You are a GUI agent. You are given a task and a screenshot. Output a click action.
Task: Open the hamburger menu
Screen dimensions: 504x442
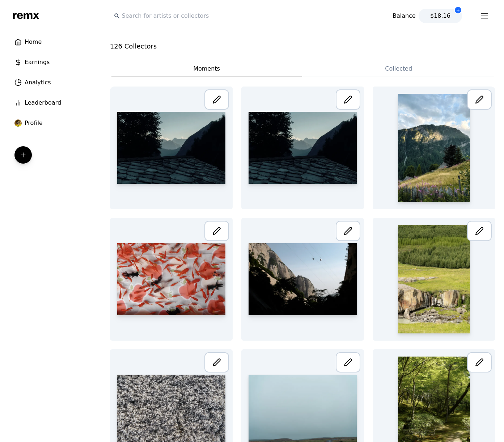coord(484,16)
